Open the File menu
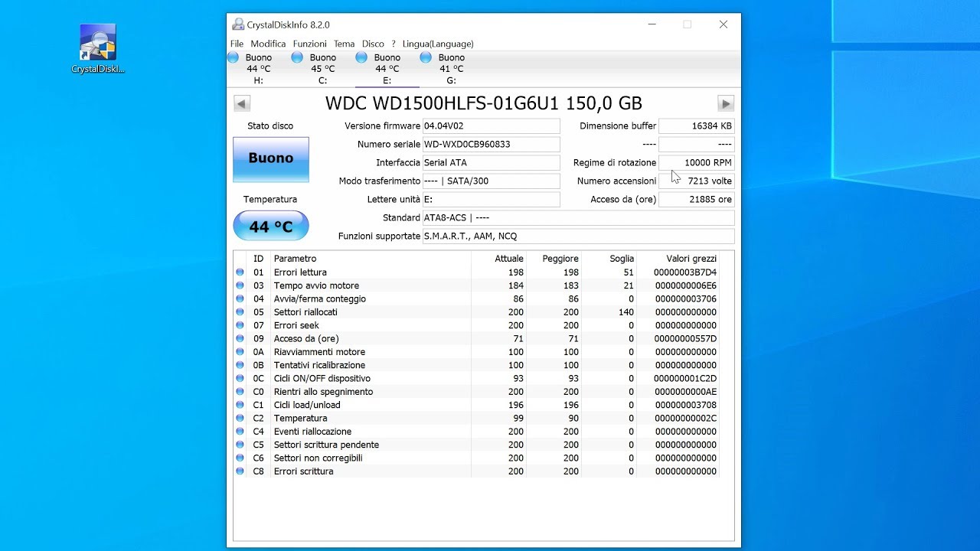This screenshot has width=980, height=551. (237, 44)
